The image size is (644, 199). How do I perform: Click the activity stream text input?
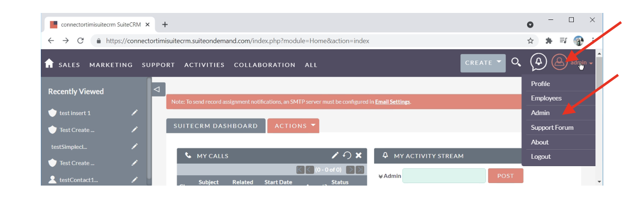443,176
